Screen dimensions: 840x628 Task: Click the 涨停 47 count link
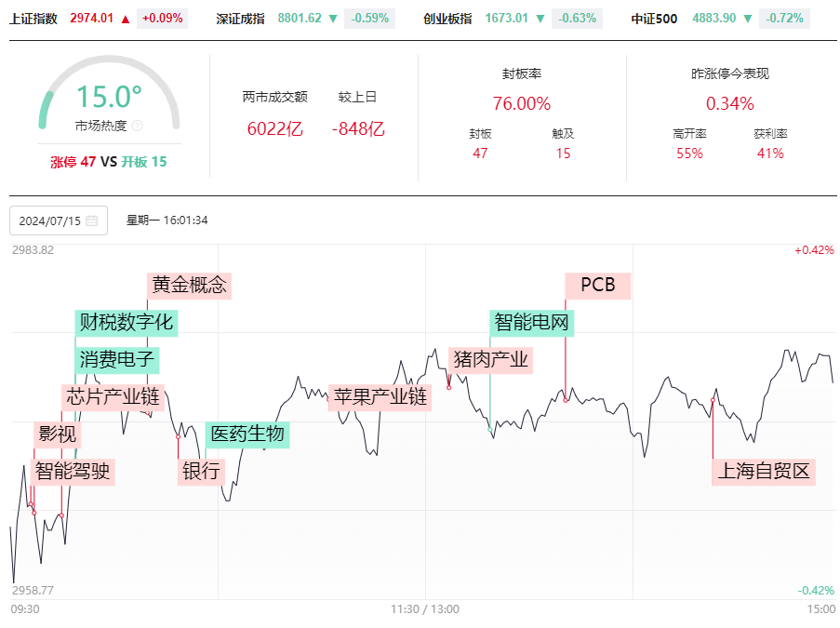pos(73,161)
